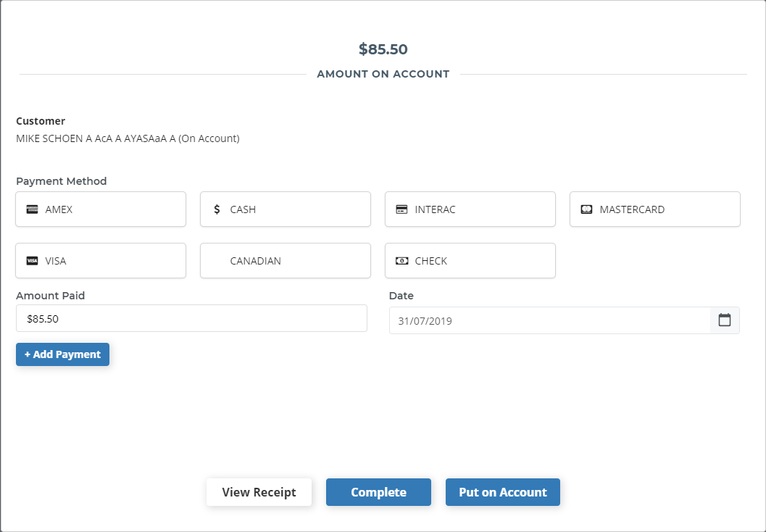Click inside the Amount Paid field
This screenshot has height=532, width=766.
point(191,318)
